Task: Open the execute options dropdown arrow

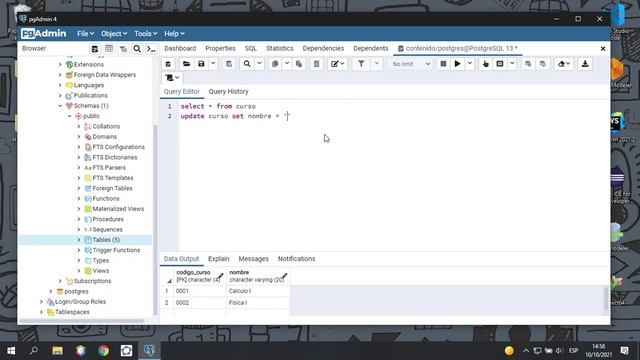Action: (x=469, y=64)
